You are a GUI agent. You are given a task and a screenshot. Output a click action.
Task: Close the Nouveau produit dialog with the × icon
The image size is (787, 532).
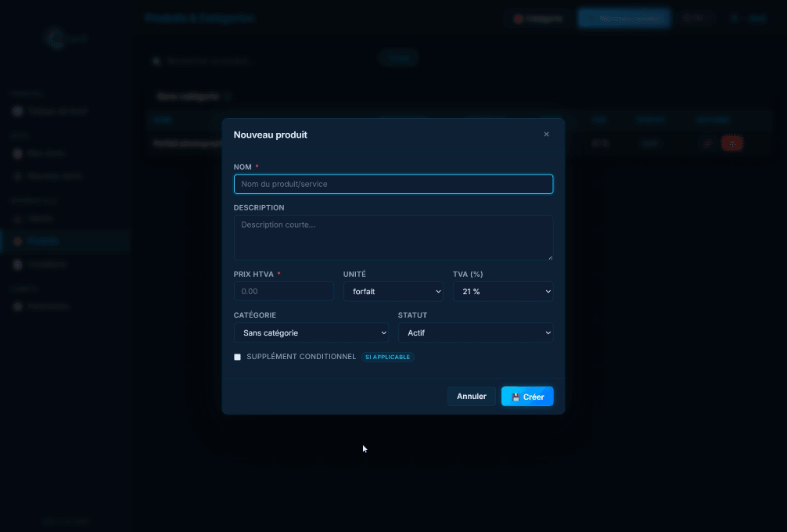[546, 134]
